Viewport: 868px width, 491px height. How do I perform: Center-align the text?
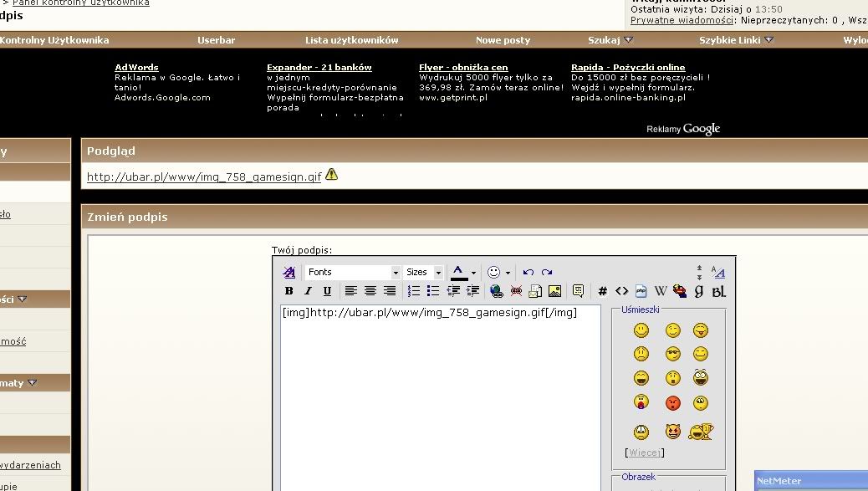370,290
